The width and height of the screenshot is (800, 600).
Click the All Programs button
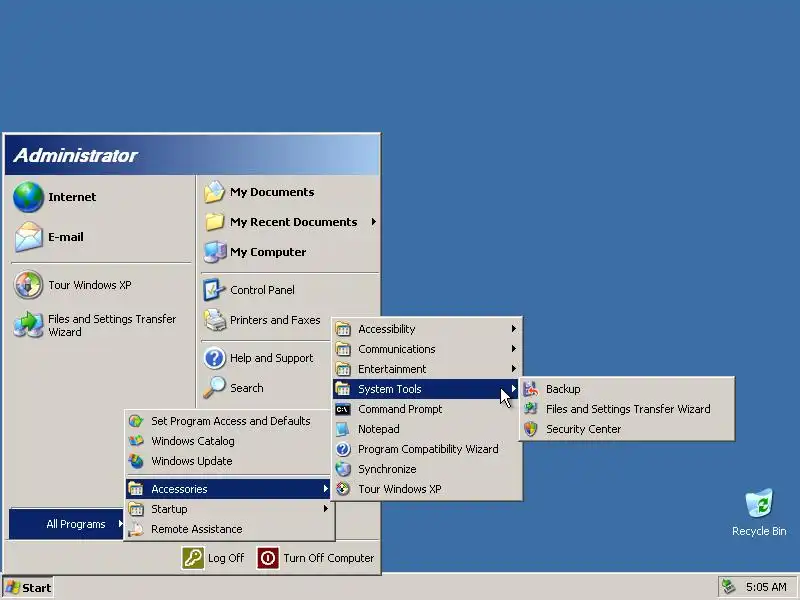(x=66, y=524)
